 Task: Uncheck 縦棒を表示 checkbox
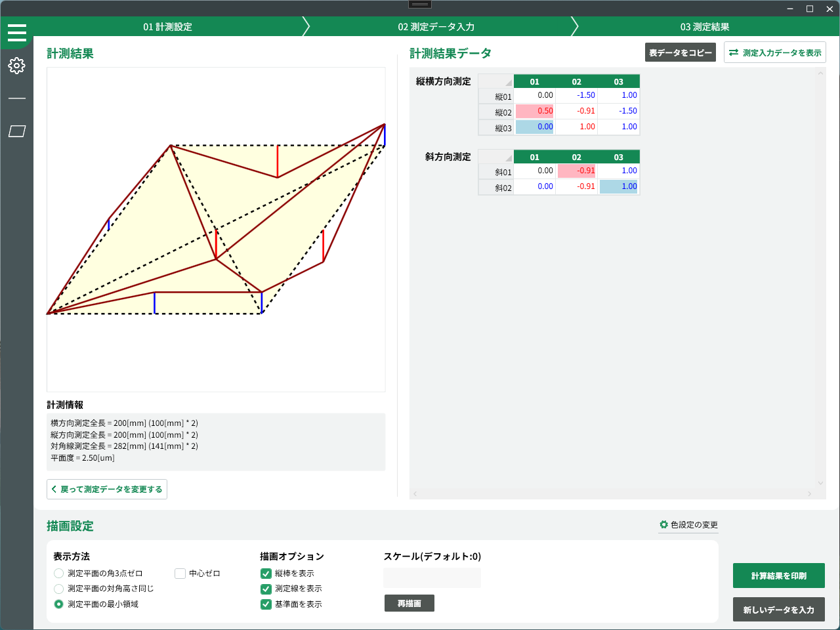[x=266, y=574]
